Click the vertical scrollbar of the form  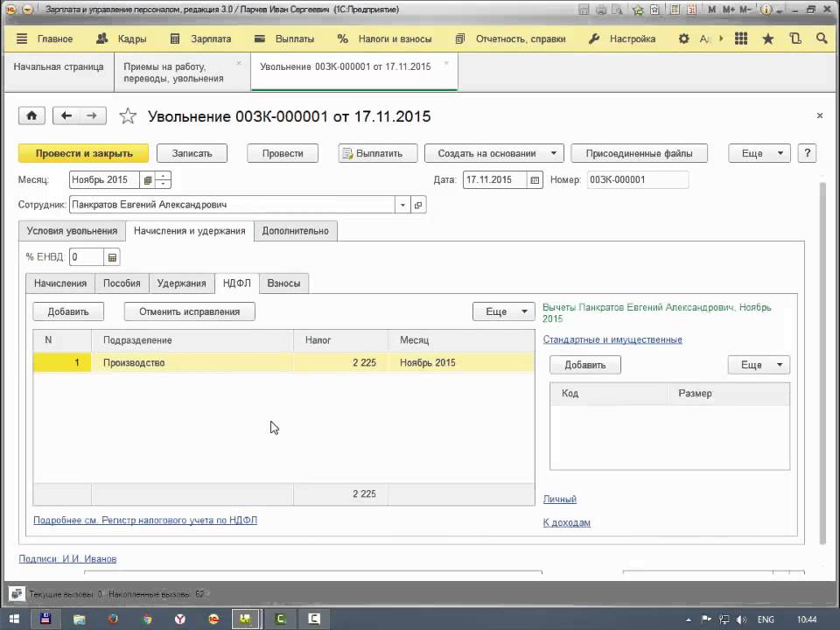[x=822, y=364]
